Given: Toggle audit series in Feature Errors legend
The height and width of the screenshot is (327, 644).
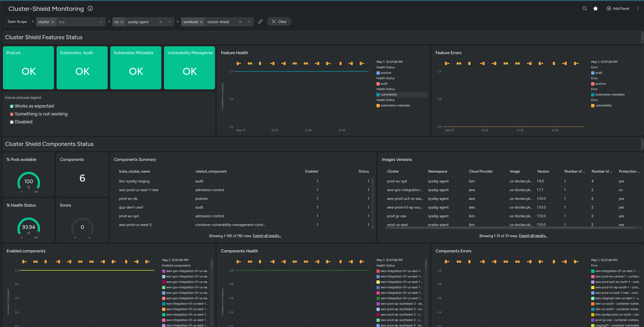Looking at the screenshot, I should click(597, 73).
